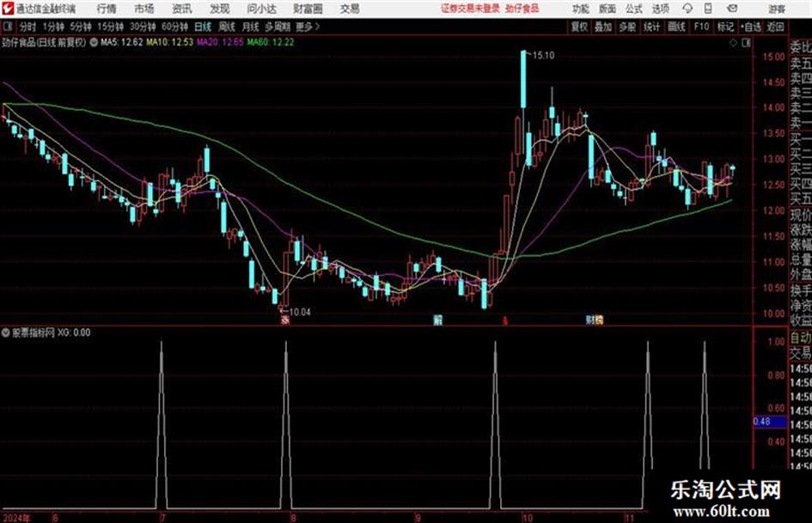Switch to 60分钟 chart period
This screenshot has width=812, height=523.
174,27
